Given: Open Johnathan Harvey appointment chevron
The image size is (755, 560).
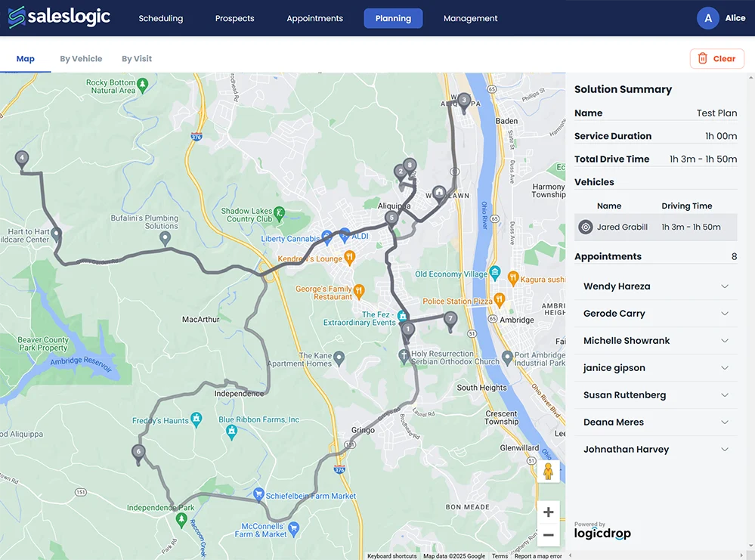Looking at the screenshot, I should [x=725, y=450].
